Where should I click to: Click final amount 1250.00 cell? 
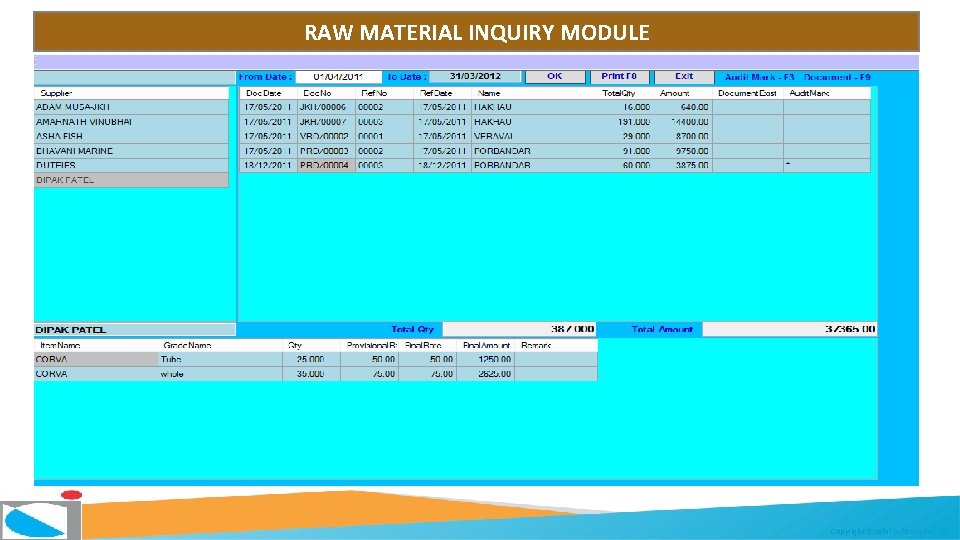point(486,359)
